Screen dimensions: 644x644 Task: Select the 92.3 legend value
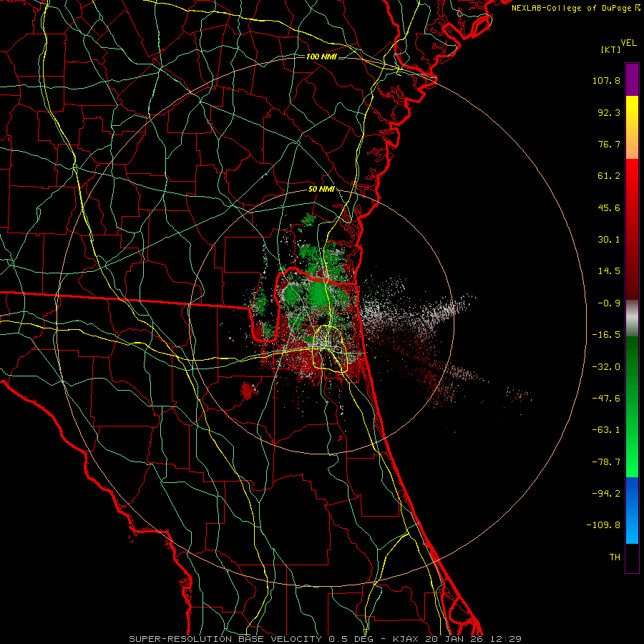(x=609, y=112)
